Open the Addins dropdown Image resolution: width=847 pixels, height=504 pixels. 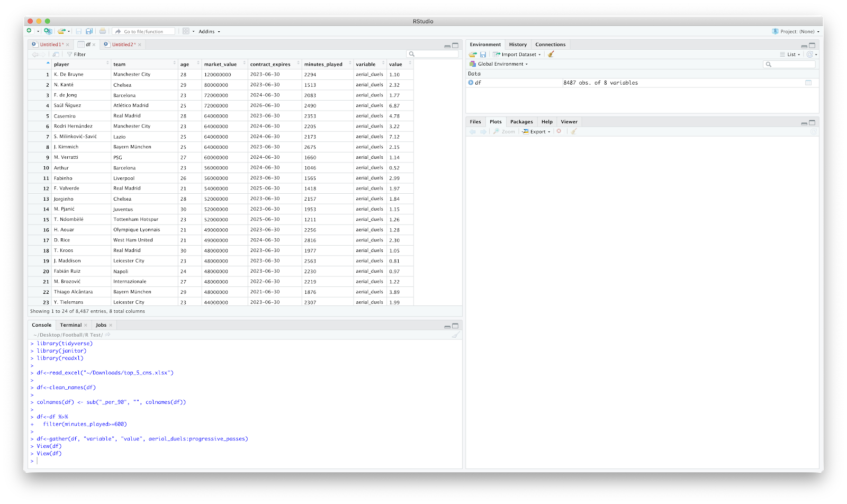tap(210, 32)
